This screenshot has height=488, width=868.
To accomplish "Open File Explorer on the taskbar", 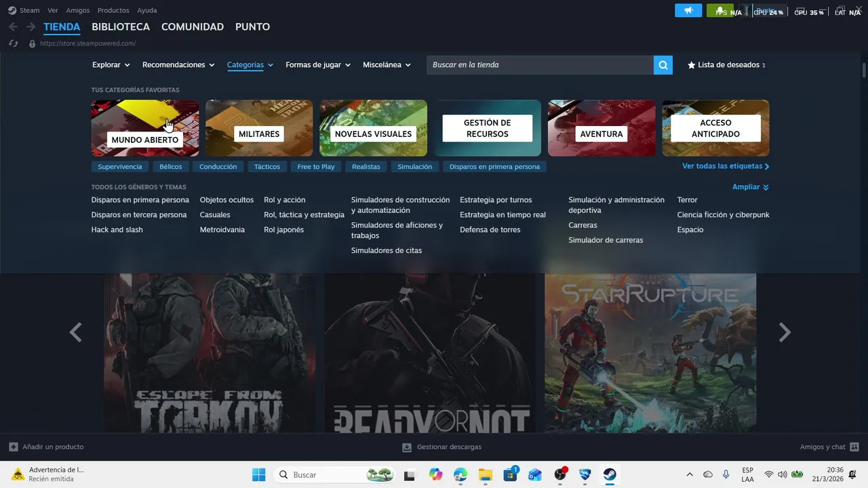I will [x=486, y=474].
